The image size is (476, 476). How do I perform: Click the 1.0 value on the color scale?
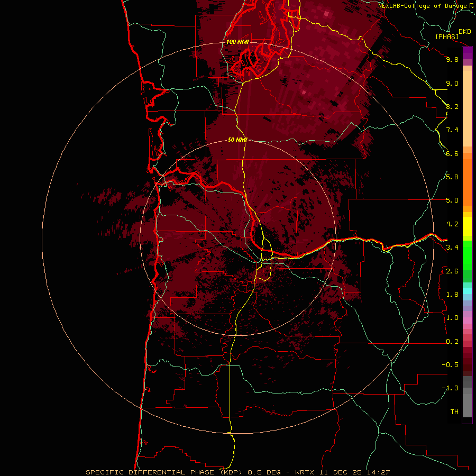coord(452,318)
